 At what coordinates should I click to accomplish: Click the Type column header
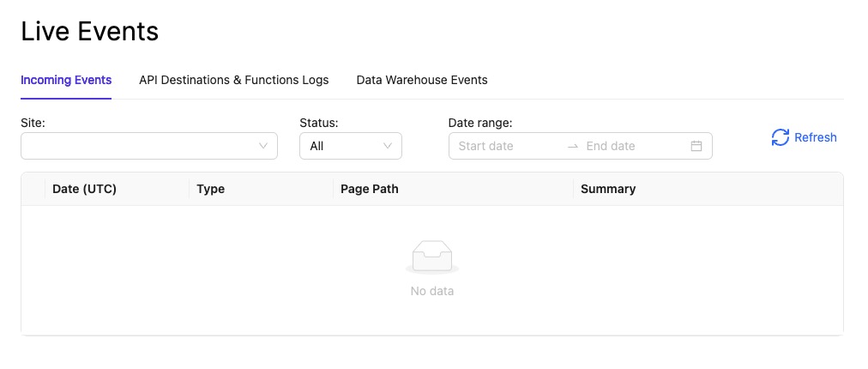click(210, 189)
